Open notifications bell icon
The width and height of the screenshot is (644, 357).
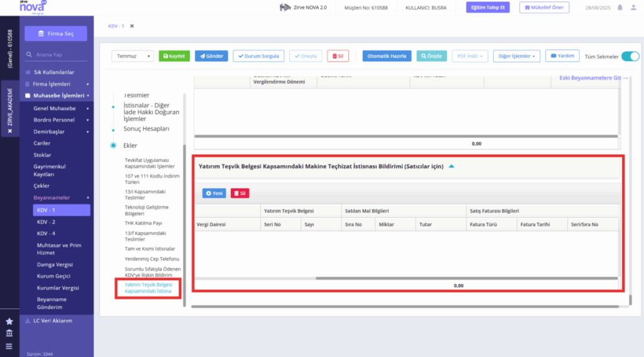(x=619, y=8)
